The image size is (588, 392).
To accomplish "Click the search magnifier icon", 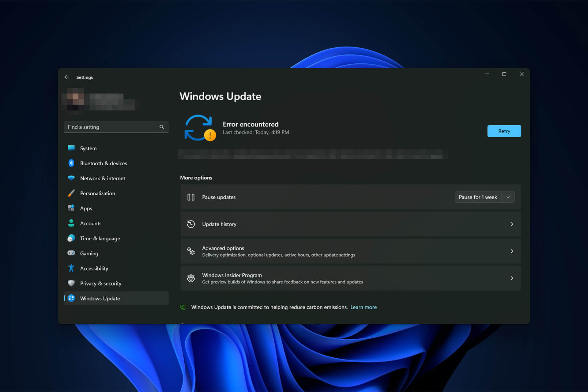I will [162, 127].
